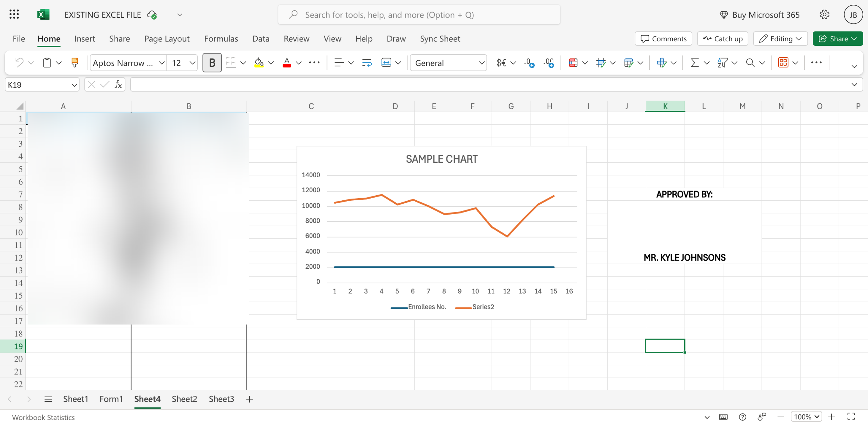Click the Find magnifier icon
868x423 pixels.
(750, 63)
